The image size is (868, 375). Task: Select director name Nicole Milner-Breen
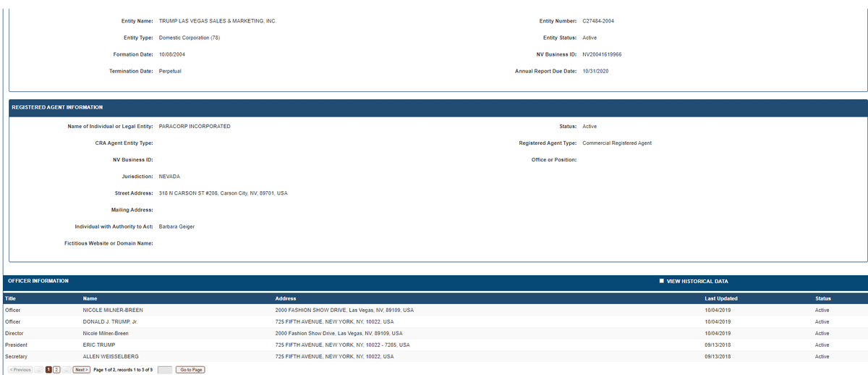point(106,333)
